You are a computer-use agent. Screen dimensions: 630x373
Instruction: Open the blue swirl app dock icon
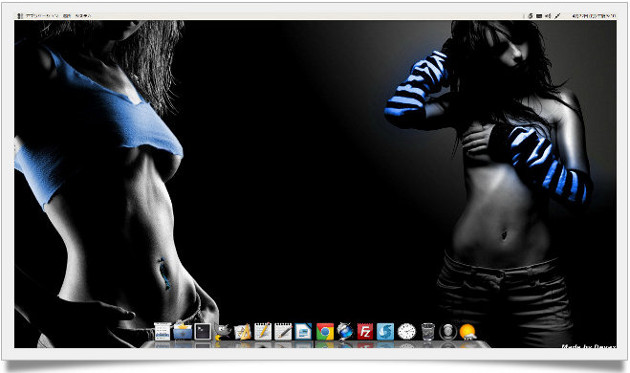(x=385, y=332)
